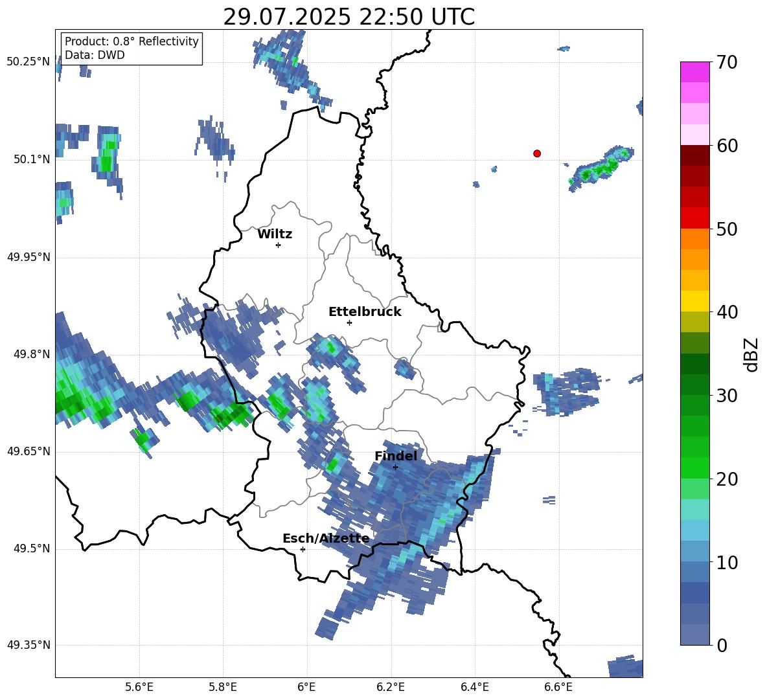Select the Wiltz city label
The width and height of the screenshot is (767, 700).
[275, 234]
